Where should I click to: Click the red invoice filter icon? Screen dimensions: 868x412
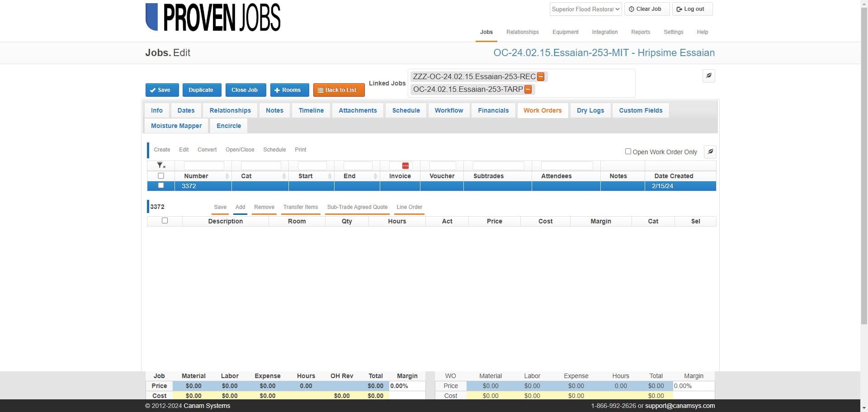405,166
